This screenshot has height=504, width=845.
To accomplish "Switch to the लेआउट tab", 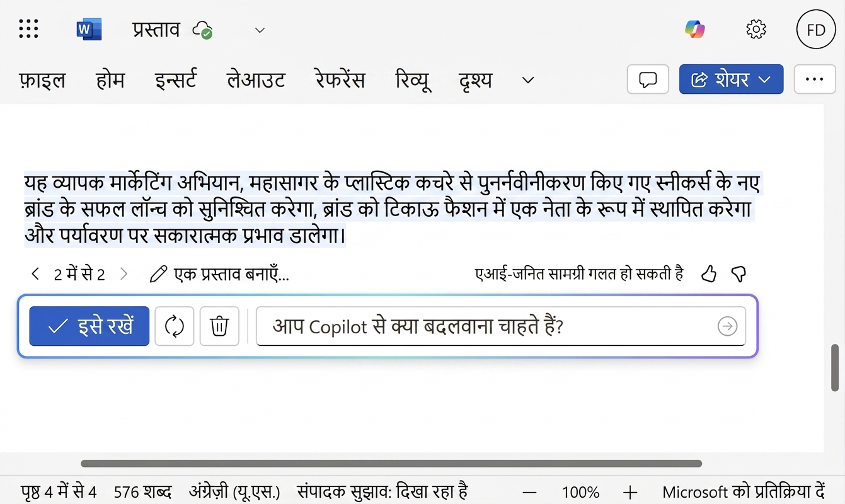I will tap(255, 80).
